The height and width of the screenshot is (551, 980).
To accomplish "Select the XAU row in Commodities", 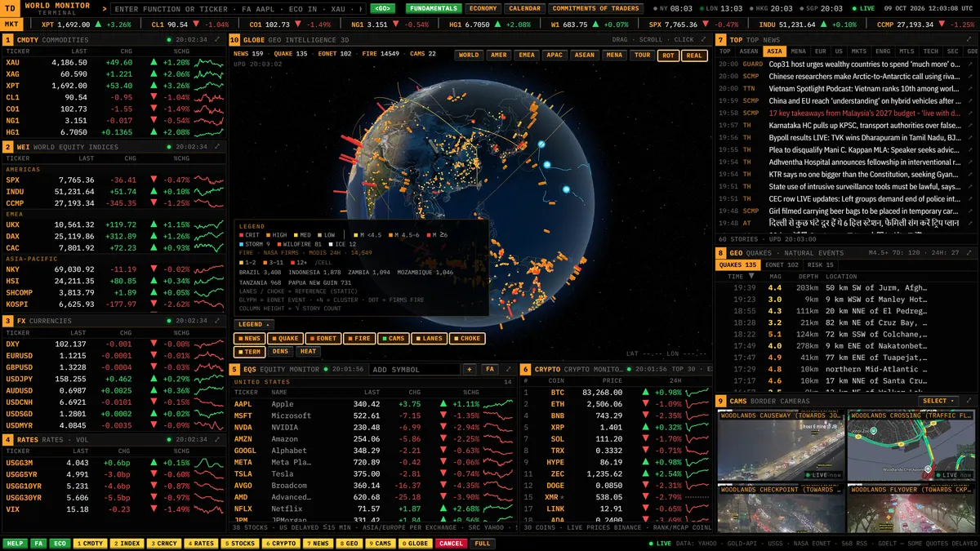I will point(114,63).
